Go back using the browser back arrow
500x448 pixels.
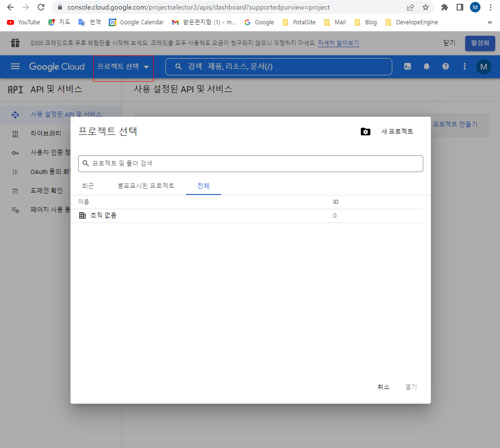pyautogui.click(x=10, y=7)
